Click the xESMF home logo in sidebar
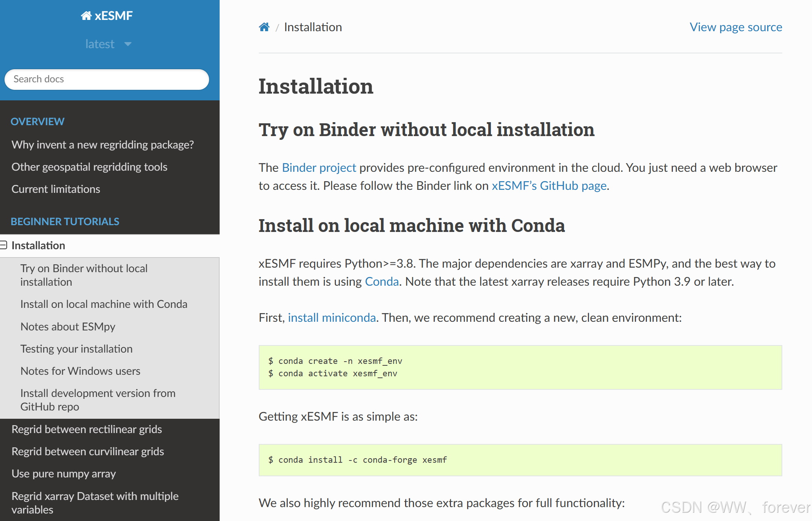812x521 pixels. (x=107, y=16)
